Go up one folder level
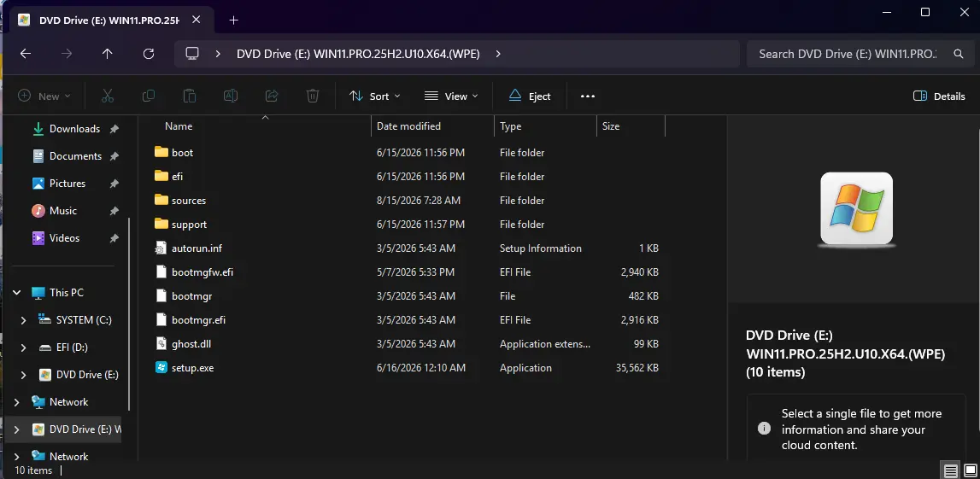980x479 pixels. click(x=108, y=54)
